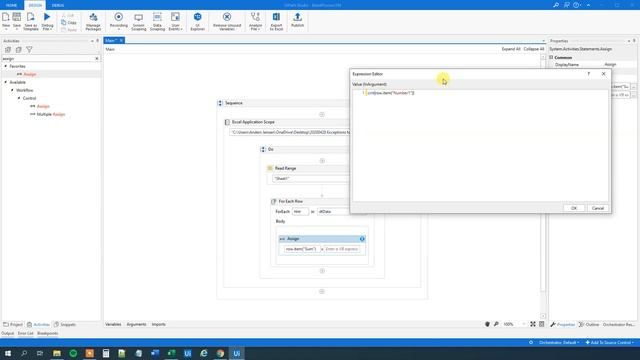The image size is (640, 360).
Task: Click Export to Excel
Action: coord(276,21)
